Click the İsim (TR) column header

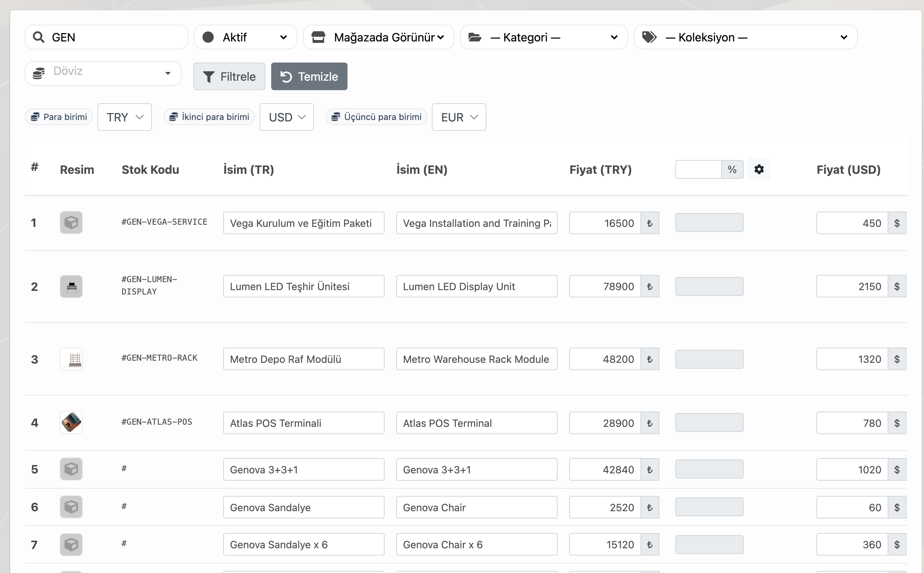tap(249, 169)
